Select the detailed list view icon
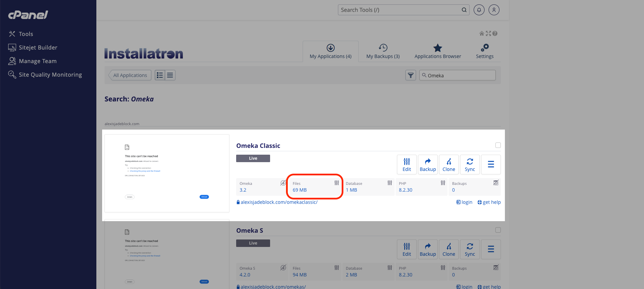 pyautogui.click(x=160, y=75)
